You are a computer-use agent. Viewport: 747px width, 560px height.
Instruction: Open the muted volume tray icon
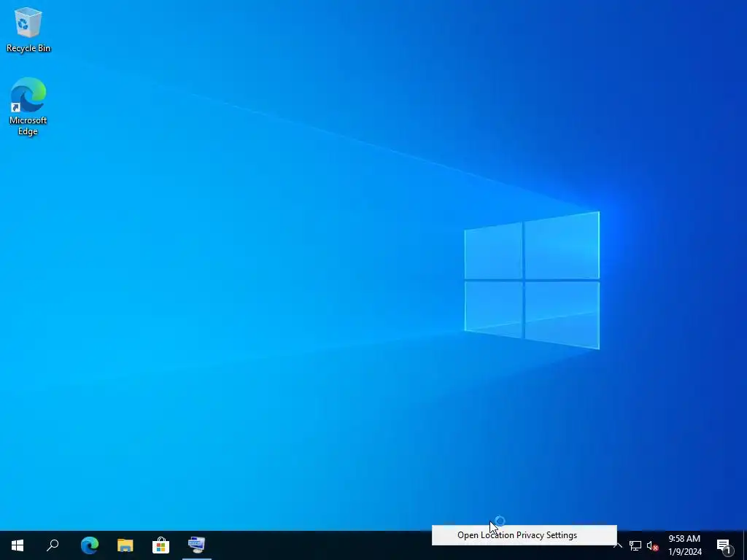652,545
